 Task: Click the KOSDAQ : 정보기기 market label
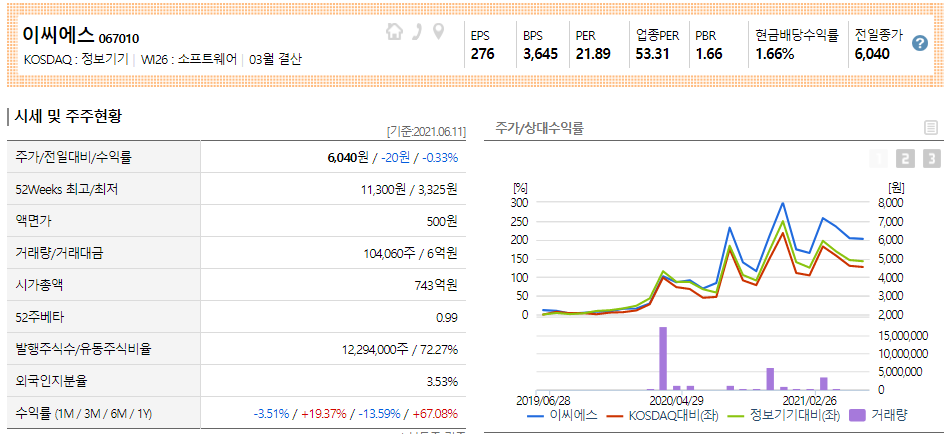coord(76,60)
